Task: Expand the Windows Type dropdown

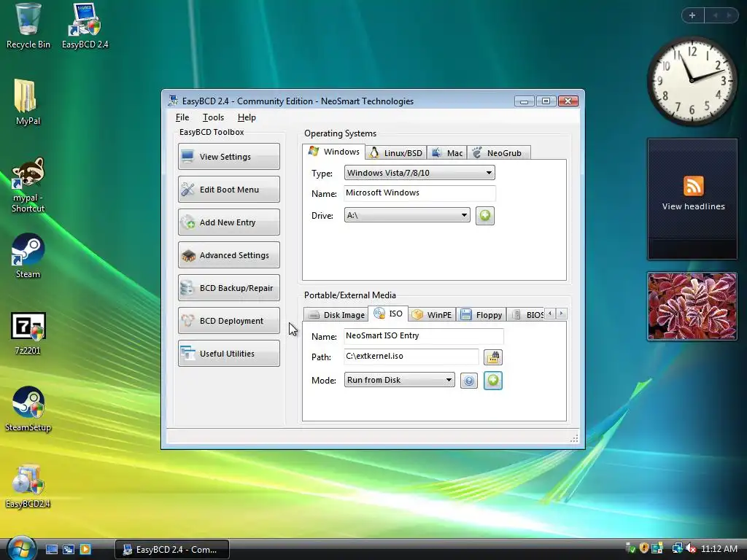Action: click(419, 173)
